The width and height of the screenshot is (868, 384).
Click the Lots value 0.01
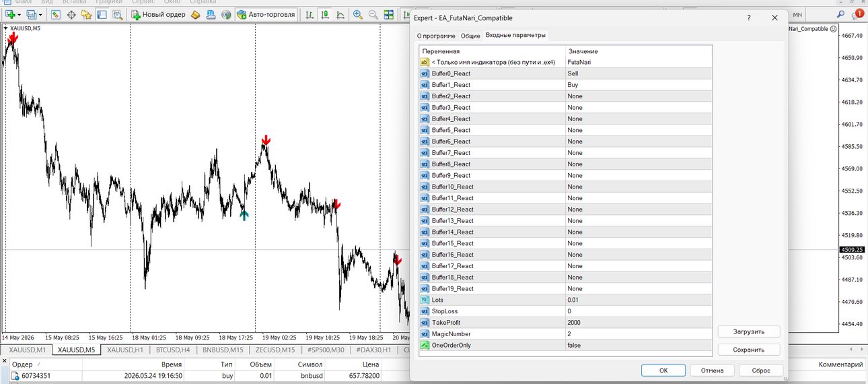coord(638,300)
